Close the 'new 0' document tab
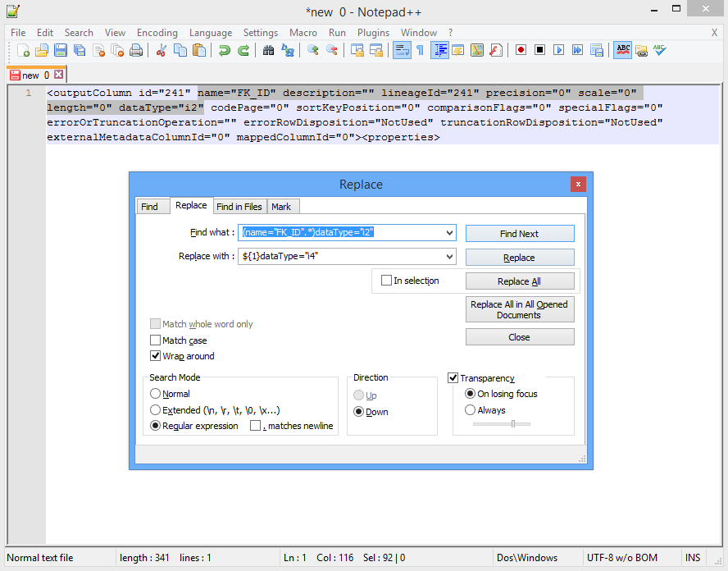Viewport: 728px width, 571px height. [58, 75]
